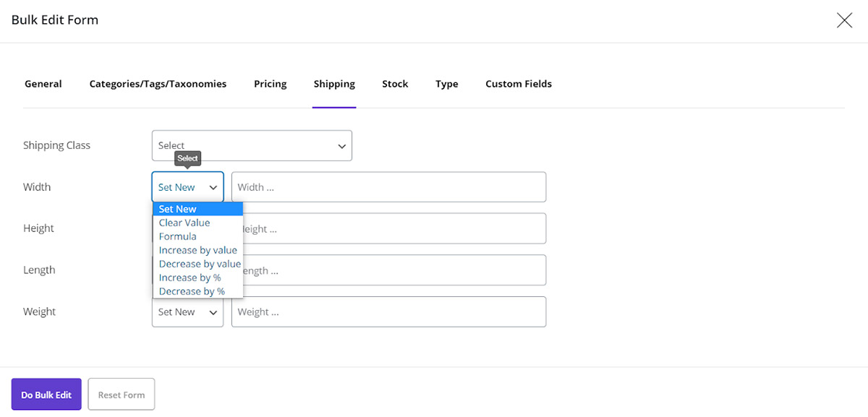This screenshot has height=417, width=868.
Task: Switch to the General tab
Action: (x=43, y=84)
